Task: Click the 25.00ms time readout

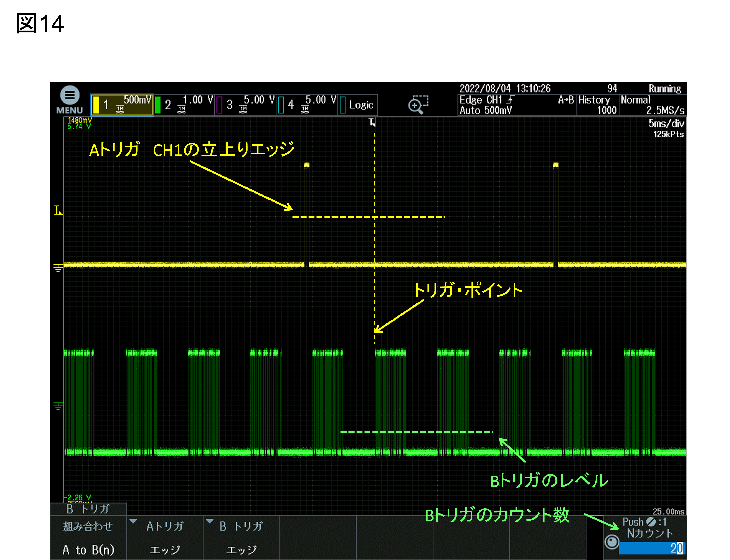Action: [668, 511]
